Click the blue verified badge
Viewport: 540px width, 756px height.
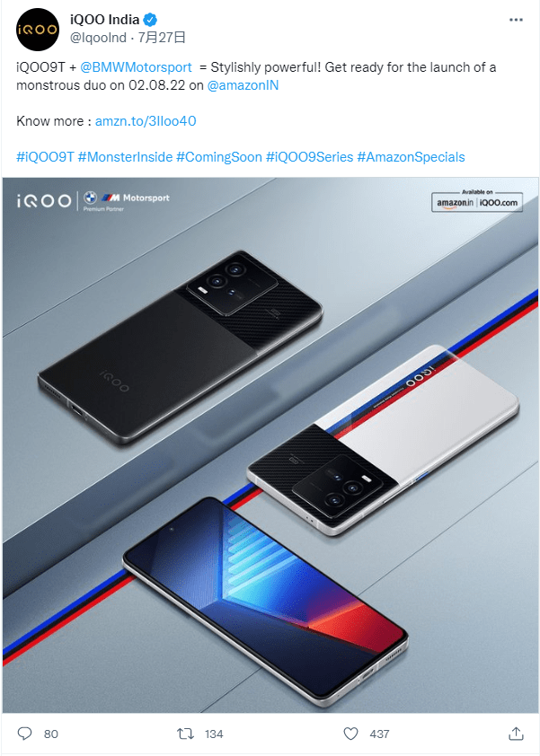[x=151, y=20]
